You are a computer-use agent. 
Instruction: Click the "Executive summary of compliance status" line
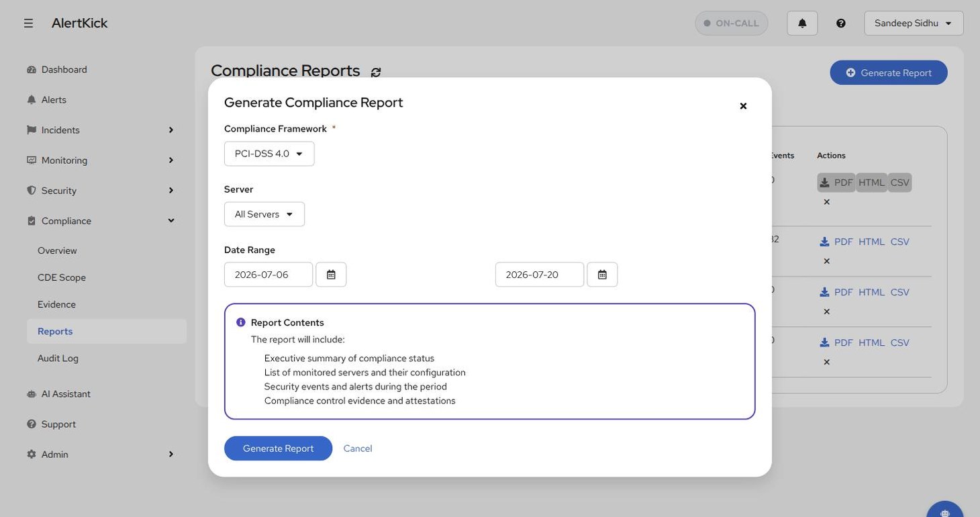click(349, 359)
